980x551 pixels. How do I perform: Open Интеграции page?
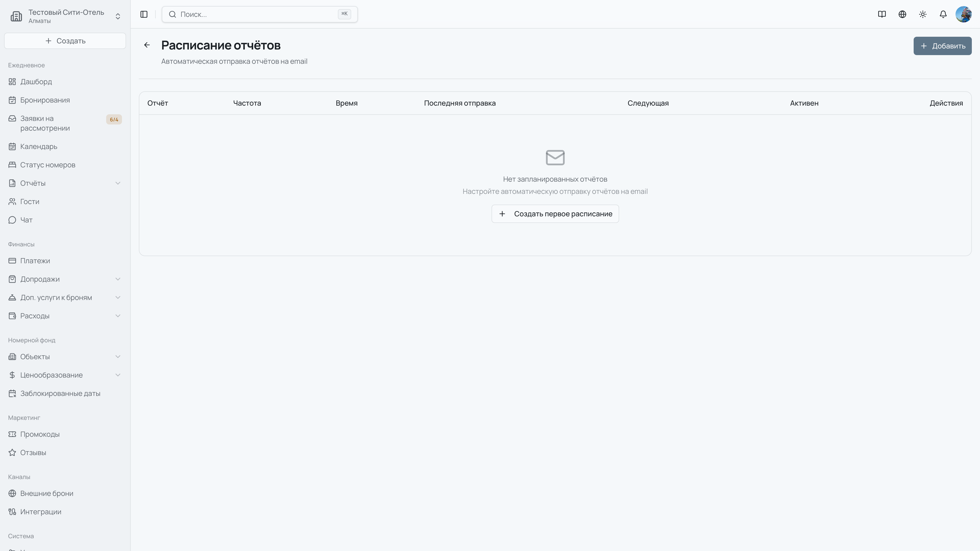65,512
